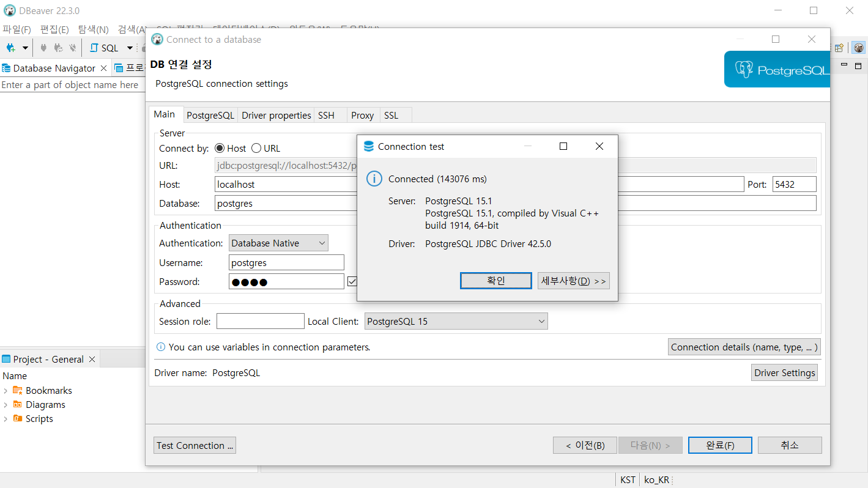Click the info icon in Connection test
The height and width of the screenshot is (488, 868).
(374, 179)
